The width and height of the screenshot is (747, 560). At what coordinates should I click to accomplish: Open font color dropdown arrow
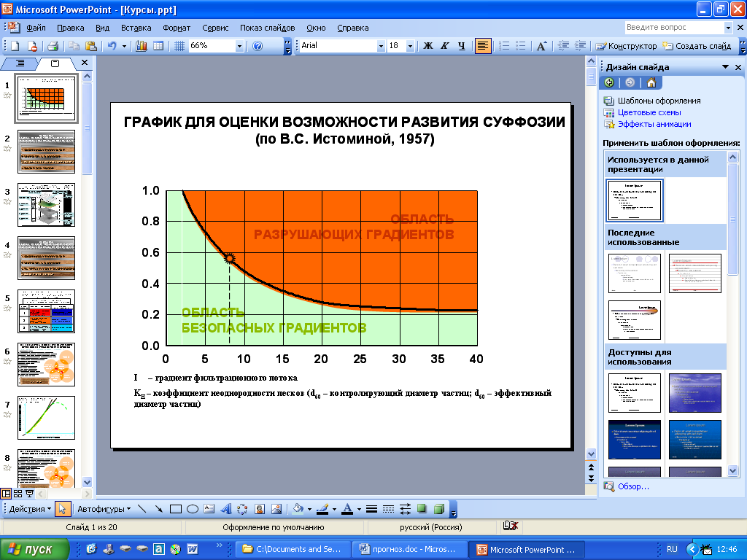pyautogui.click(x=359, y=509)
